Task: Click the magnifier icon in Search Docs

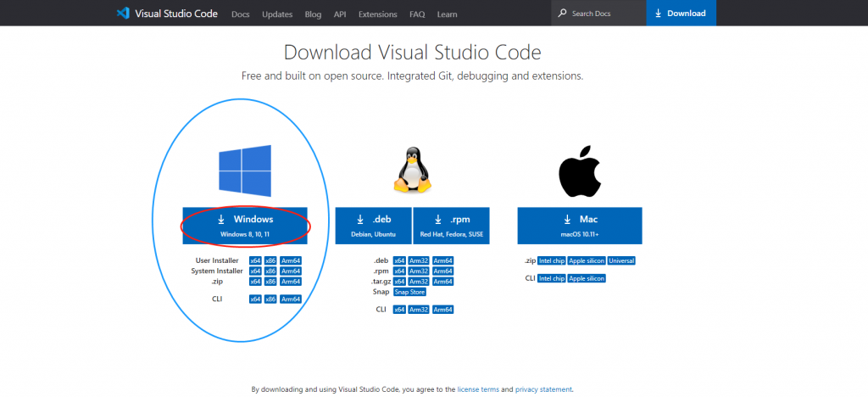Action: click(x=563, y=13)
